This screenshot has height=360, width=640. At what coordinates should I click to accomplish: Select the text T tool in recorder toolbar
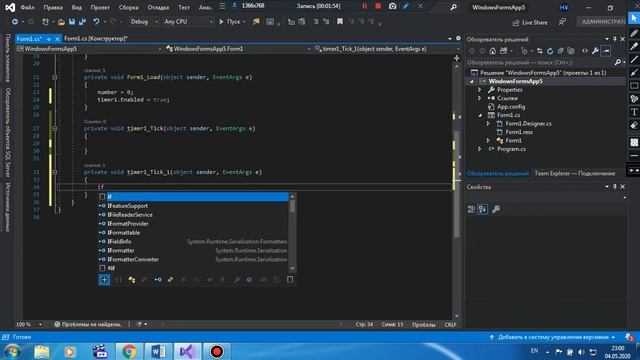pos(634,112)
